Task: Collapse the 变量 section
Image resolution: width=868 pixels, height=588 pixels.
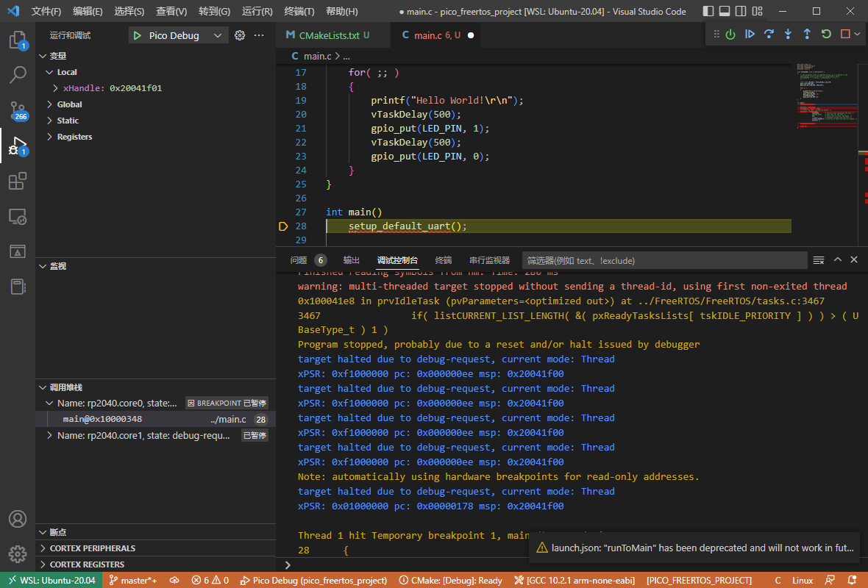Action: point(43,56)
